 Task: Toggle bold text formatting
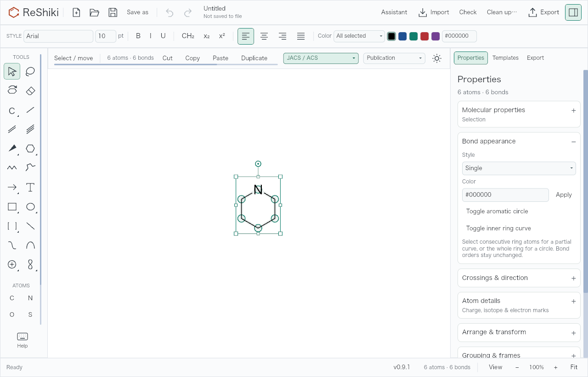[x=138, y=36]
